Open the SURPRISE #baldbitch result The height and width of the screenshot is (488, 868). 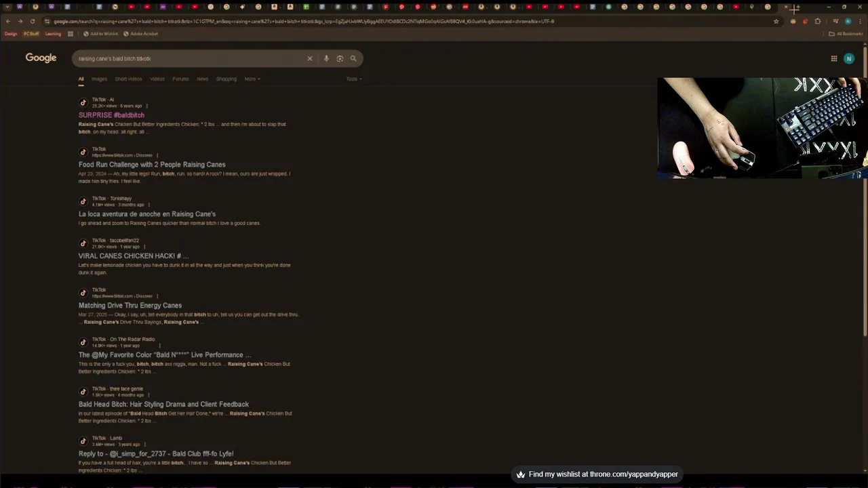tap(111, 115)
